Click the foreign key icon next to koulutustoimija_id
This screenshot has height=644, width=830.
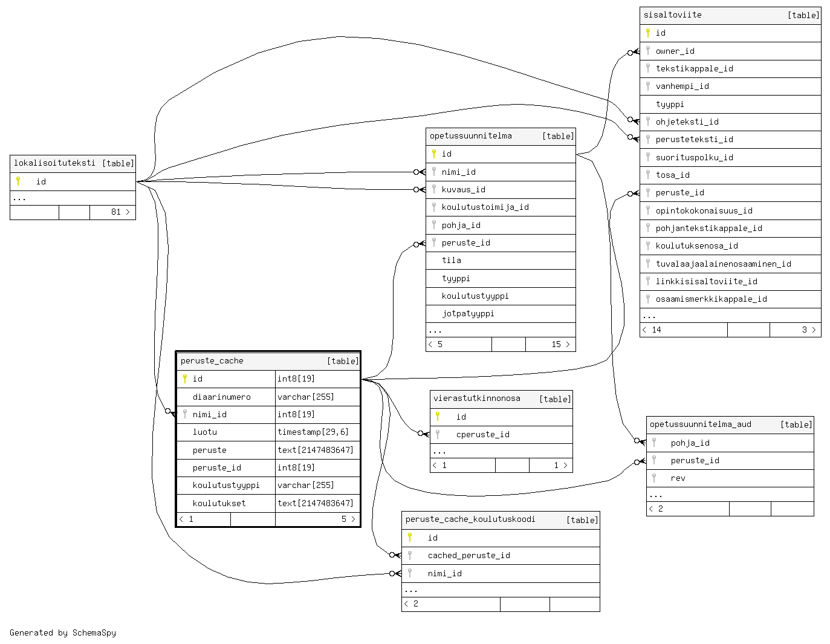pos(434,207)
